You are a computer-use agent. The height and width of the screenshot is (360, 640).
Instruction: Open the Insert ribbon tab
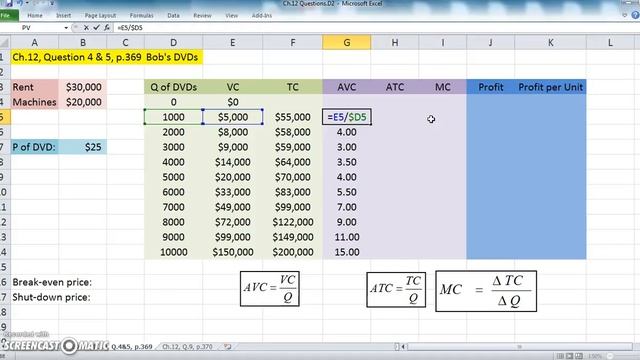tap(63, 16)
